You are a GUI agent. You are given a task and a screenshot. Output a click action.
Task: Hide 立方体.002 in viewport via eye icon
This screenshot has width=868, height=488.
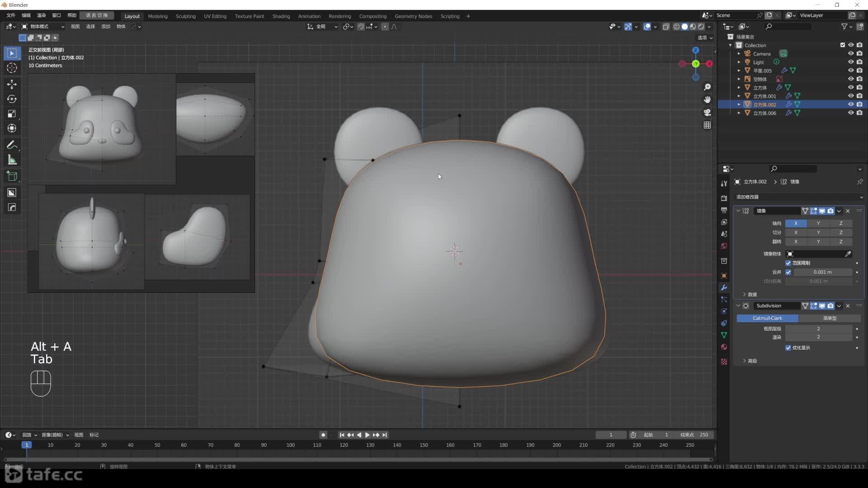coord(850,104)
